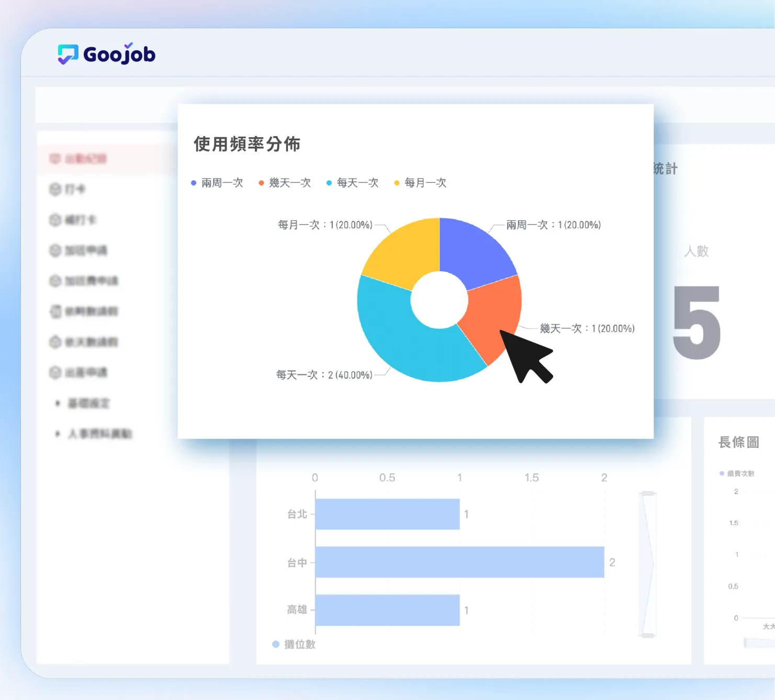Click the icon beside 加班申請 in sidebar
This screenshot has height=700, width=775.
click(x=55, y=250)
